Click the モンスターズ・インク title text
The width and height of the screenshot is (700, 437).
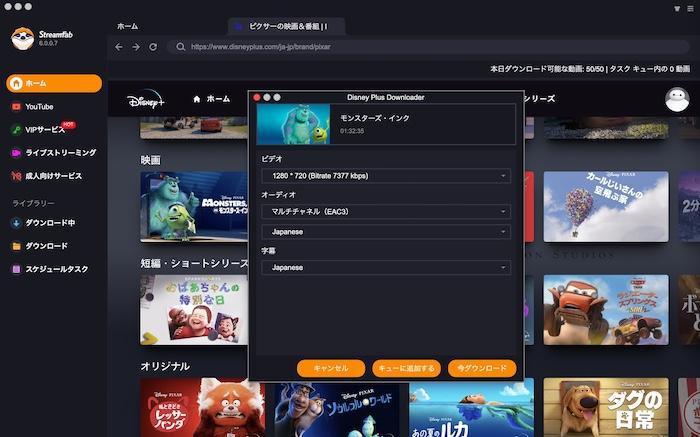coord(375,118)
